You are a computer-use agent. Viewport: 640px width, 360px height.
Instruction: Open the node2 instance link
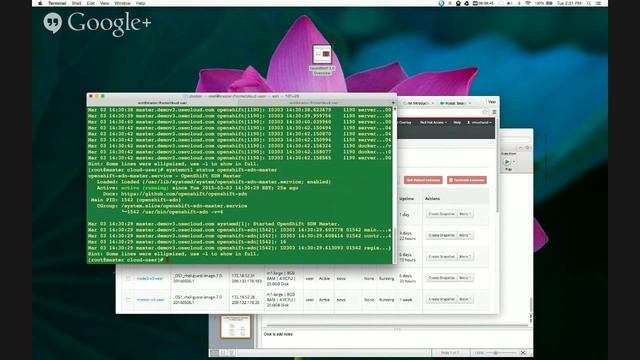[x=150, y=278]
